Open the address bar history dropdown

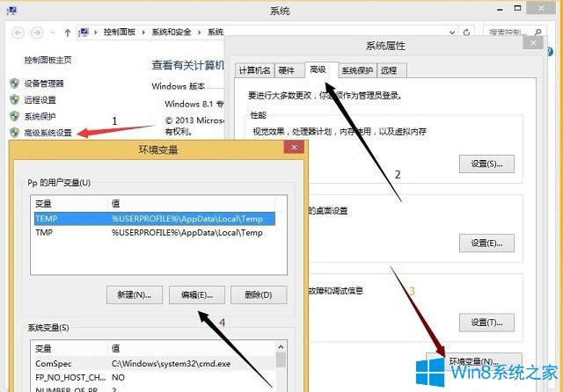(x=452, y=33)
